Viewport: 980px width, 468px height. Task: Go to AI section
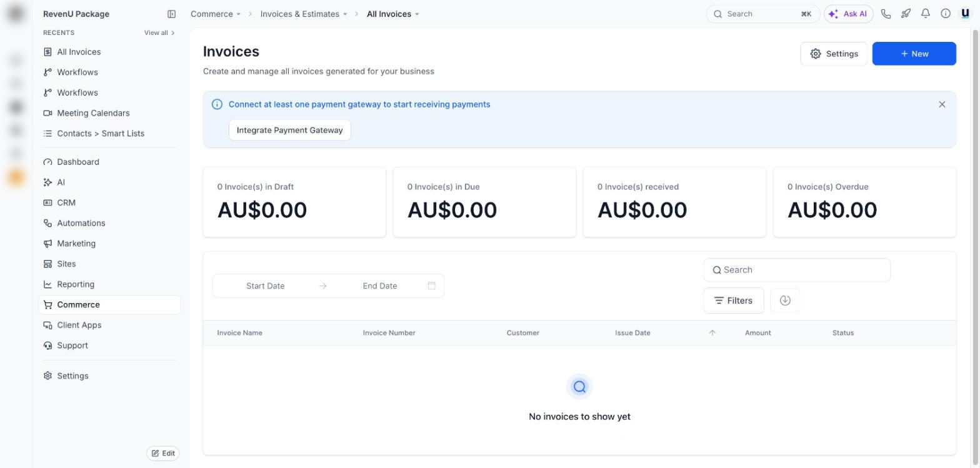click(109, 182)
